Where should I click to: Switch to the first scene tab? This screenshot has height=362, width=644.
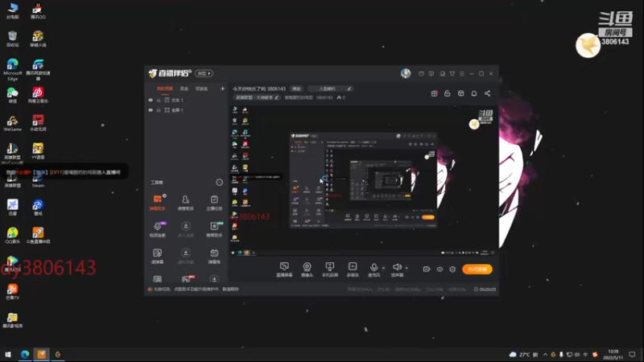[x=165, y=88]
